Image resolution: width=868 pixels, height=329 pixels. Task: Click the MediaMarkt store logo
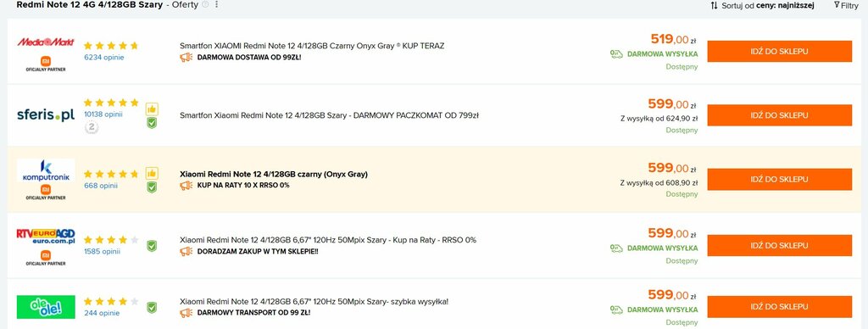46,42
